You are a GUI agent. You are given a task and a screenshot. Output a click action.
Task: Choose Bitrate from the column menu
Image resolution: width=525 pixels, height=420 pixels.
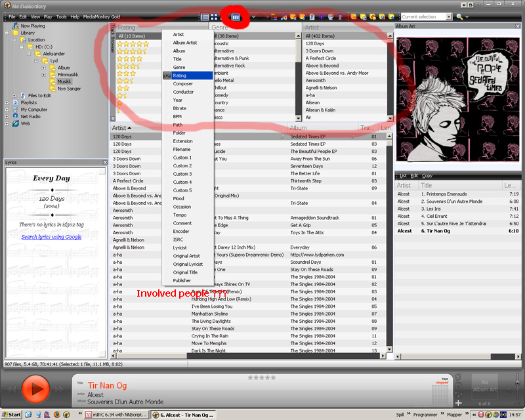tap(179, 108)
